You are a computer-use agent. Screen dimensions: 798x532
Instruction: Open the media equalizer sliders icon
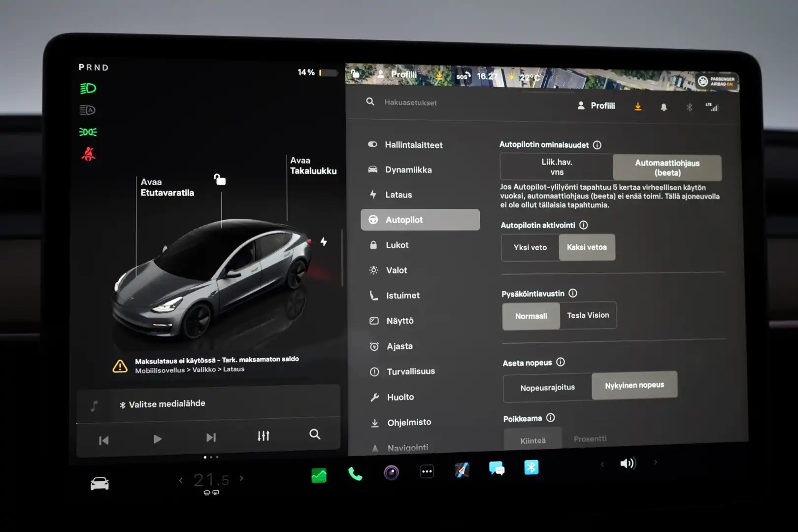[x=264, y=436]
